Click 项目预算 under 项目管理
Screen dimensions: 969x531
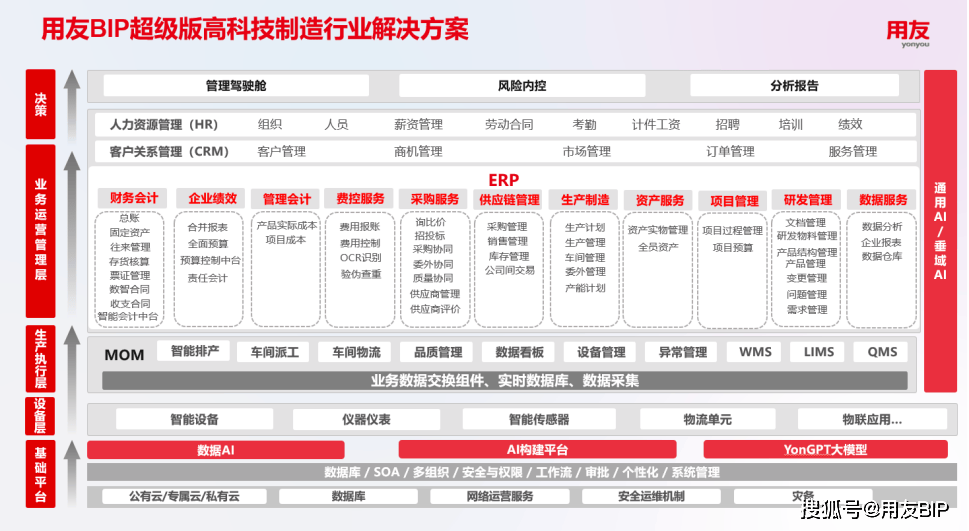pyautogui.click(x=733, y=247)
